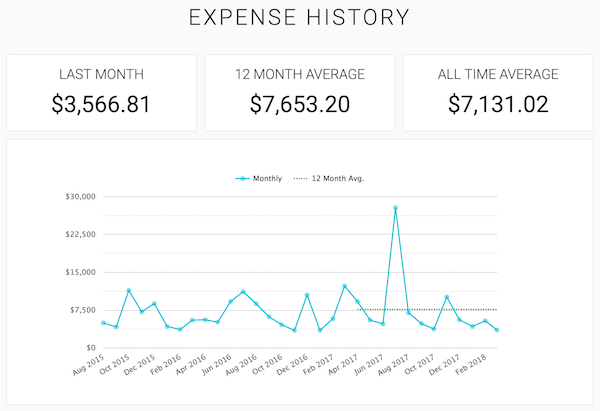The image size is (600, 411).
Task: Select the first data point at Aug 2015
Action: [103, 323]
